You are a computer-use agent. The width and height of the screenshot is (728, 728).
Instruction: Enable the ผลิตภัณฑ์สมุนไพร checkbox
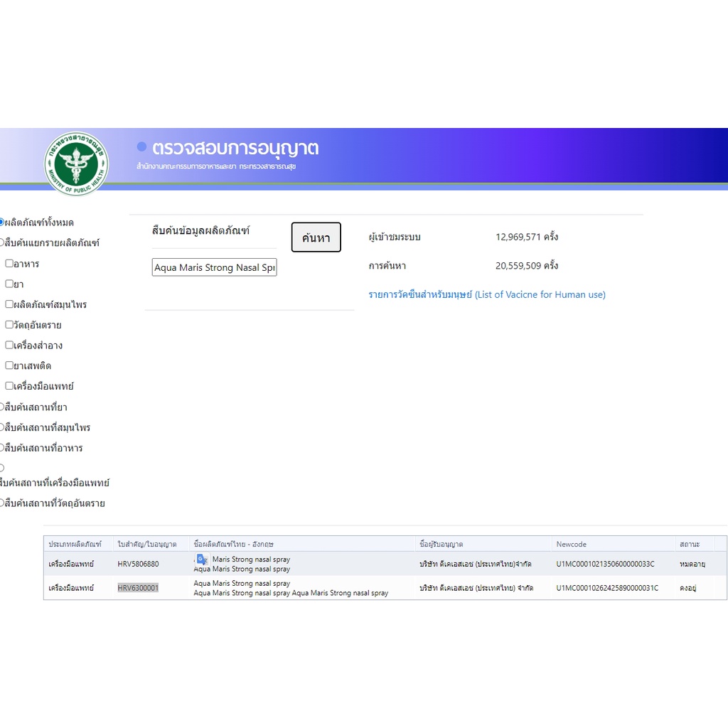click(x=9, y=304)
